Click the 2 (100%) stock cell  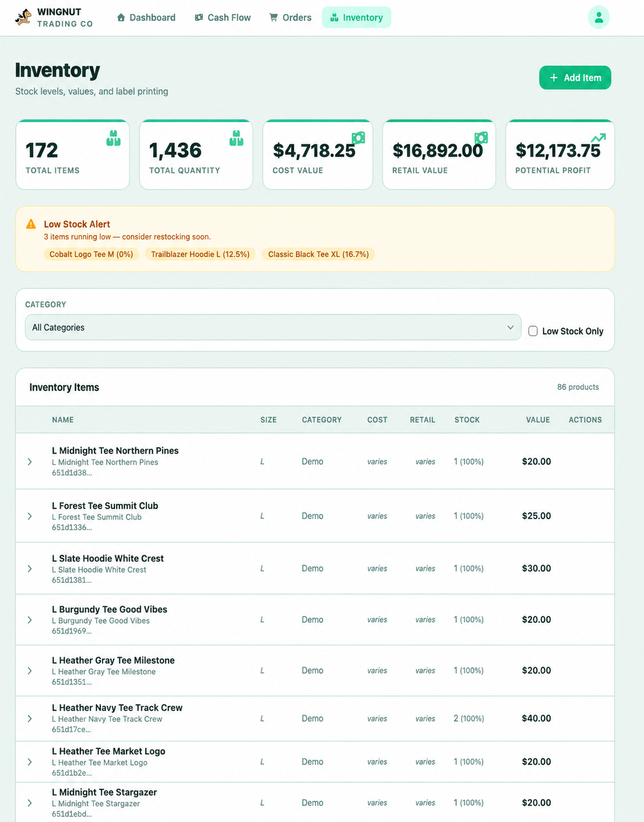pyautogui.click(x=469, y=719)
